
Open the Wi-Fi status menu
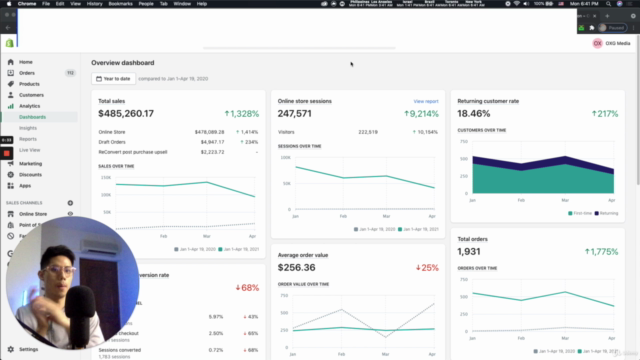point(517,4)
